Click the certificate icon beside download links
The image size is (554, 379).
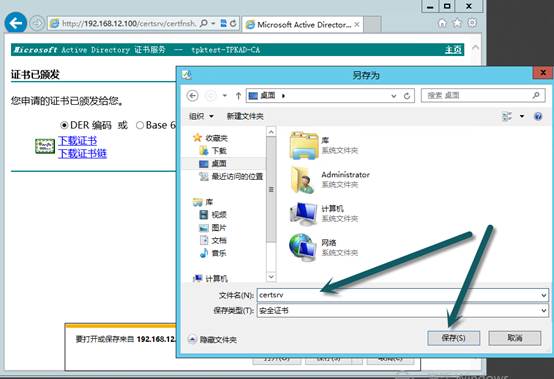45,146
